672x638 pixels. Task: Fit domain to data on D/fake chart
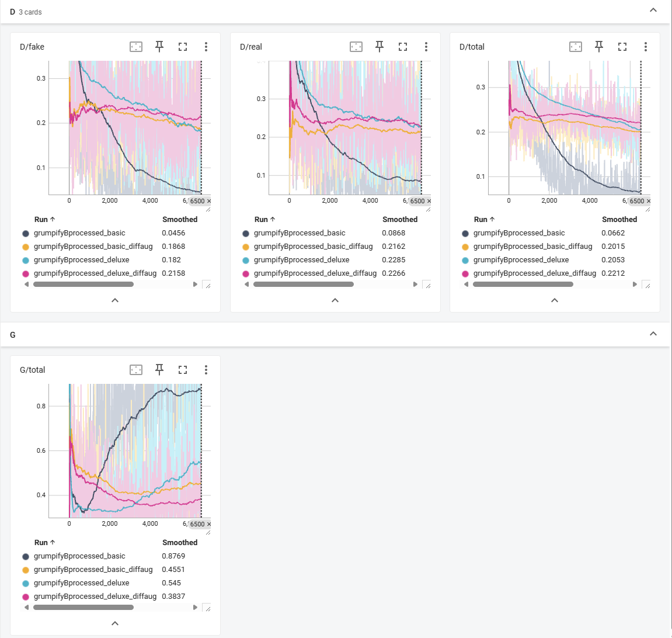pos(136,47)
